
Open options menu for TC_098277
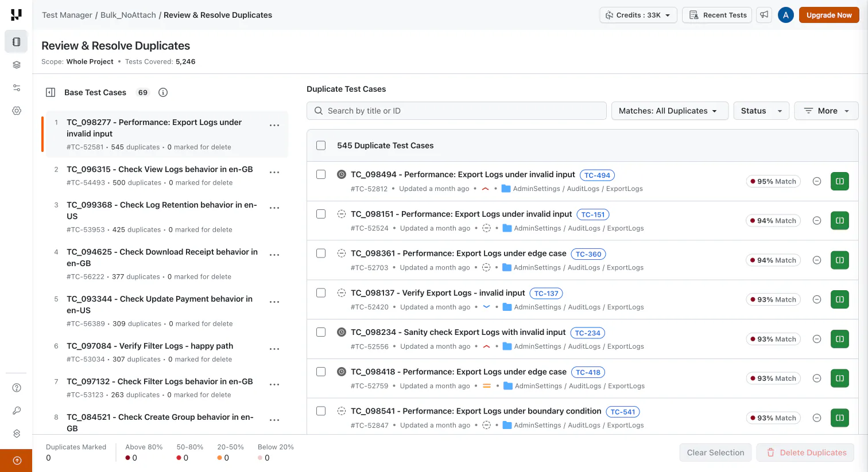[x=274, y=126]
